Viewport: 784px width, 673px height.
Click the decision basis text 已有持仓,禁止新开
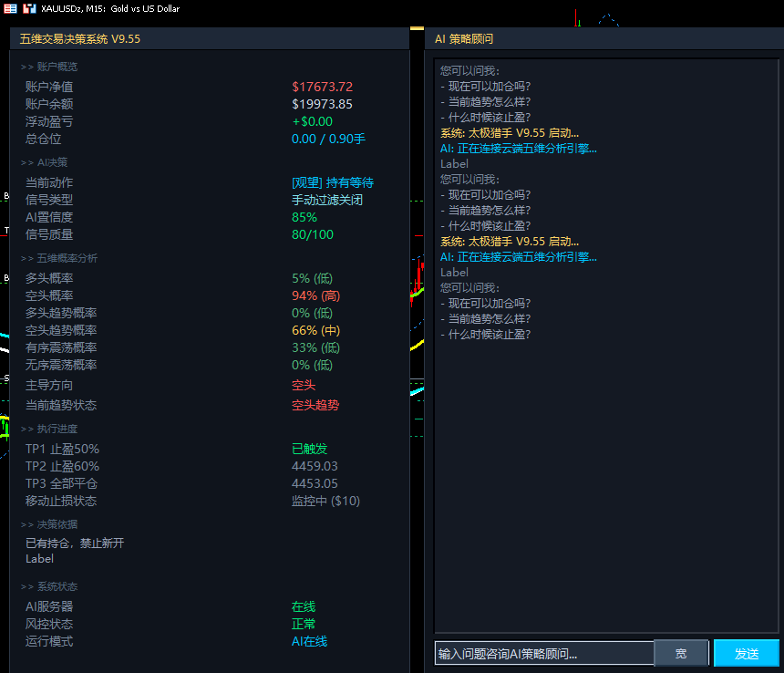click(75, 543)
